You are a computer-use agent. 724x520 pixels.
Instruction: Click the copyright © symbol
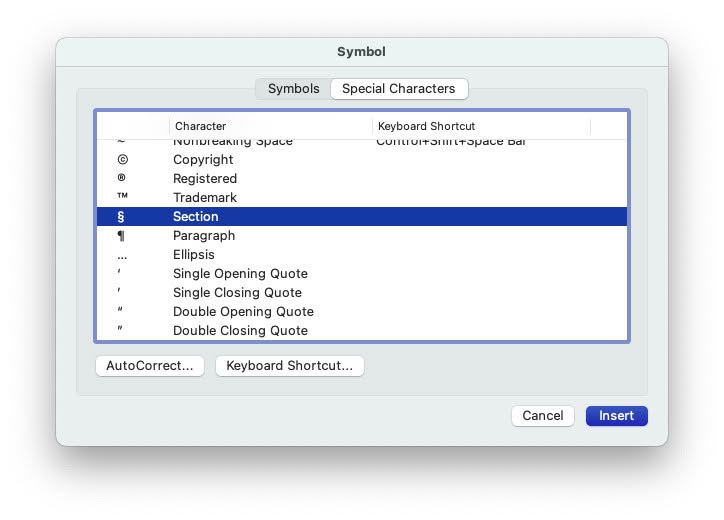click(122, 160)
